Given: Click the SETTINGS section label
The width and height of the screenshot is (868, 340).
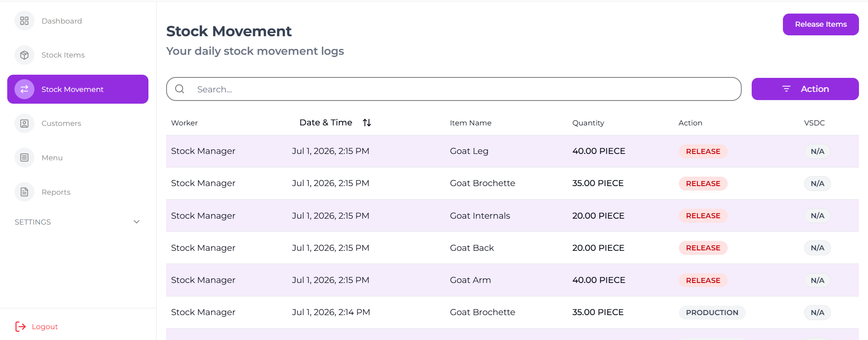Looking at the screenshot, I should pos(33,222).
